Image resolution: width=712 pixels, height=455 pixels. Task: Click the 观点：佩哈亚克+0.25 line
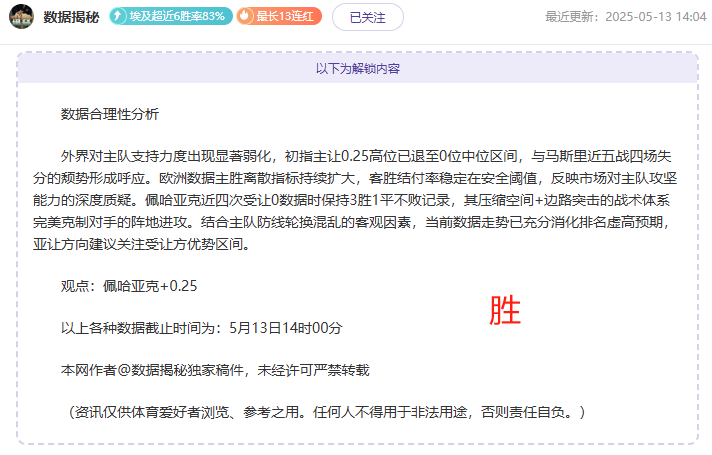point(129,286)
